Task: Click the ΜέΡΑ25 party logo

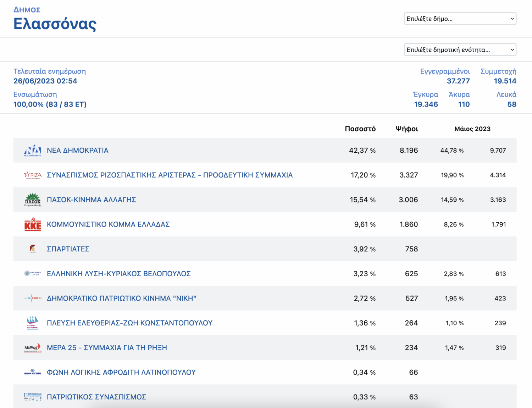Action: pyautogui.click(x=33, y=348)
